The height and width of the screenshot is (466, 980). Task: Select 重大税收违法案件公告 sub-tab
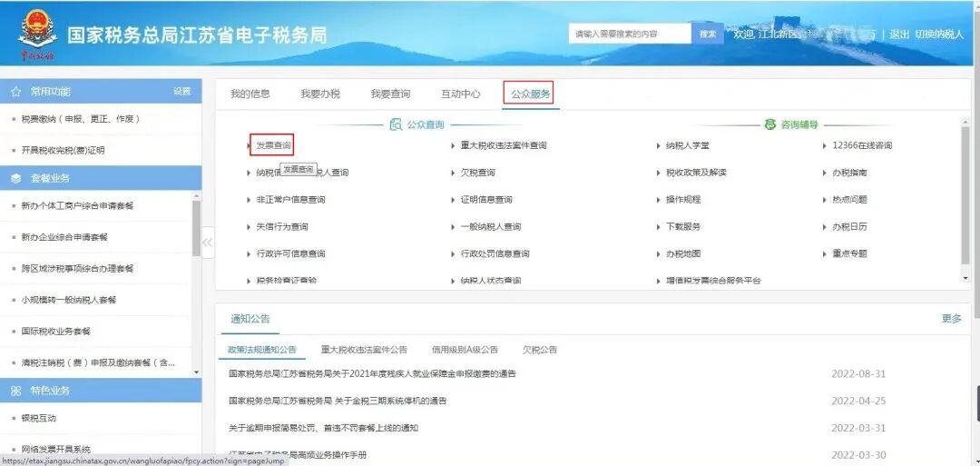click(364, 350)
